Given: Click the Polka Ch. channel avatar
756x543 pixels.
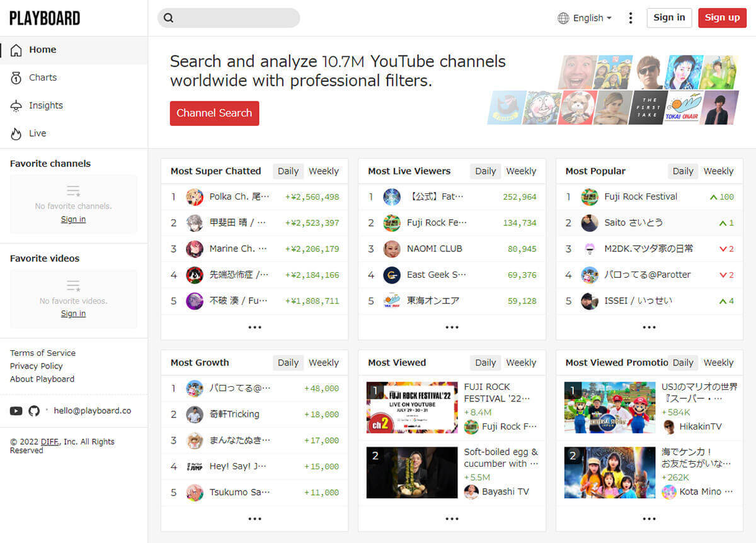Looking at the screenshot, I should [195, 197].
